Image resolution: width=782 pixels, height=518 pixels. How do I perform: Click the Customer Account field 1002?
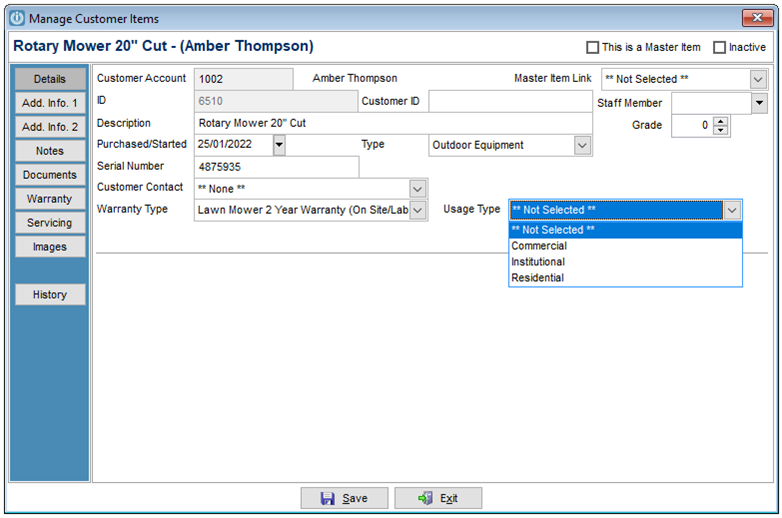(244, 79)
